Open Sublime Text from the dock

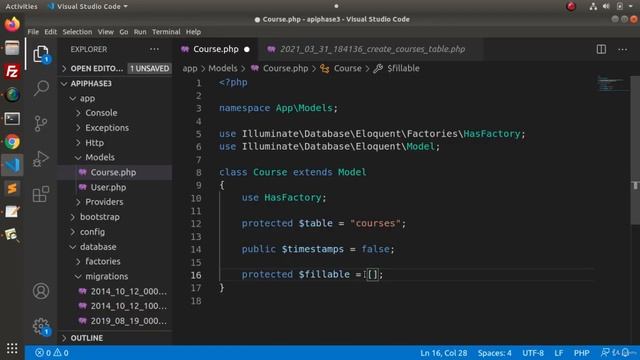point(12,189)
